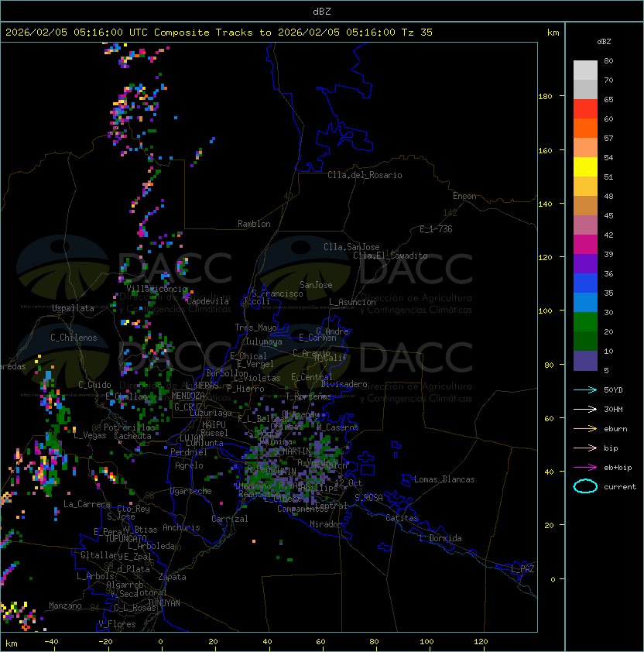The width and height of the screenshot is (644, 652).
Task: Click the SanJose label
Action: pos(316,285)
